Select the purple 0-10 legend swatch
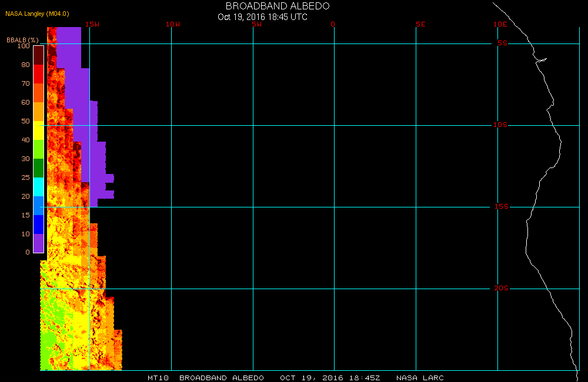The width and height of the screenshot is (588, 382). (x=39, y=243)
